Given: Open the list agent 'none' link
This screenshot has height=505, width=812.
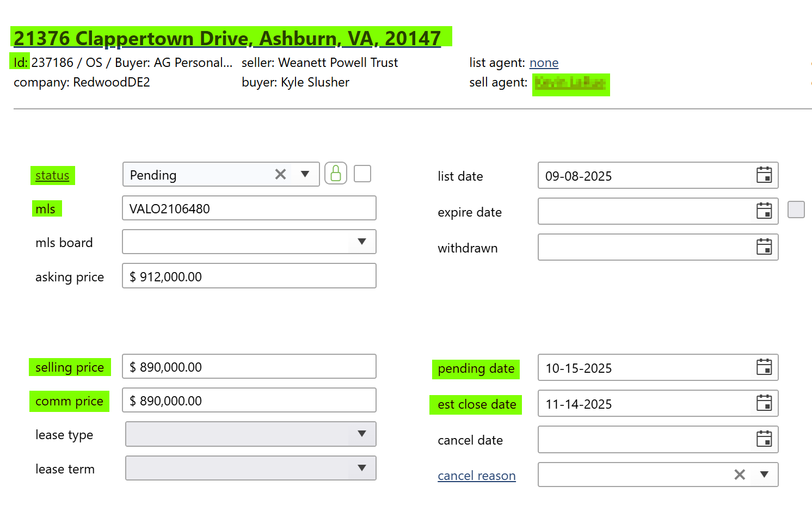Looking at the screenshot, I should (544, 63).
